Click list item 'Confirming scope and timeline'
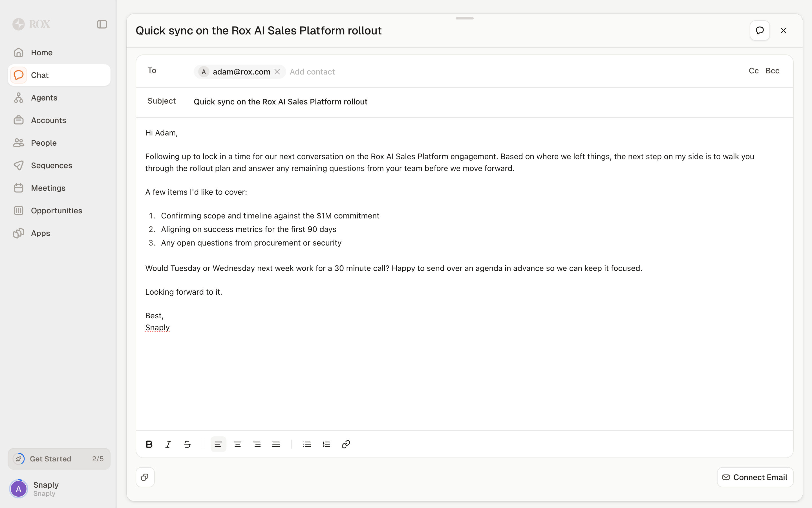 pyautogui.click(x=270, y=216)
